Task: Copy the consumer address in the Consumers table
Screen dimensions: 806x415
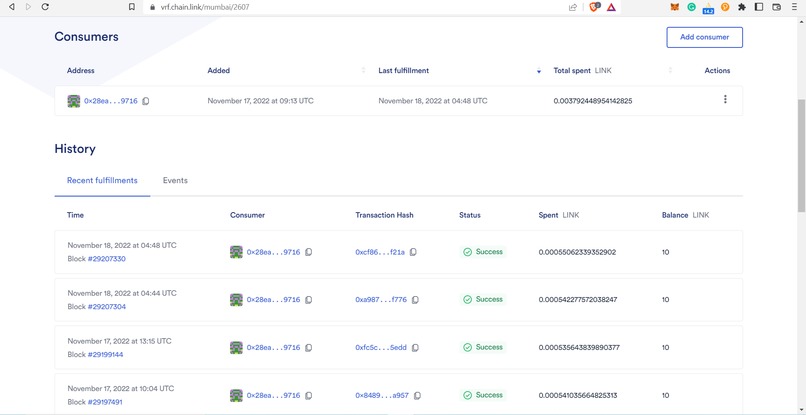Action: tap(145, 101)
